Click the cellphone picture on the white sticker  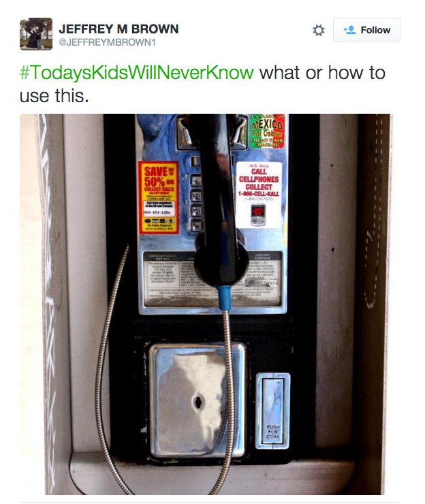(x=258, y=215)
